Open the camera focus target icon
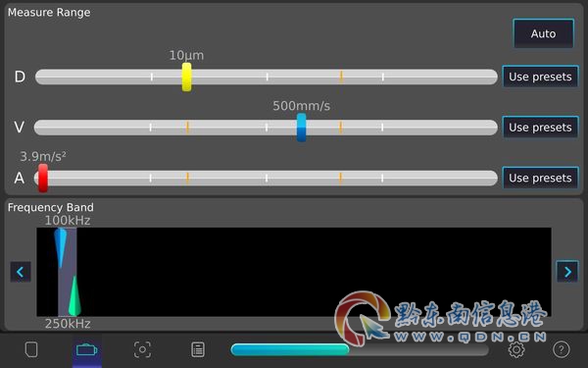 coord(142,349)
